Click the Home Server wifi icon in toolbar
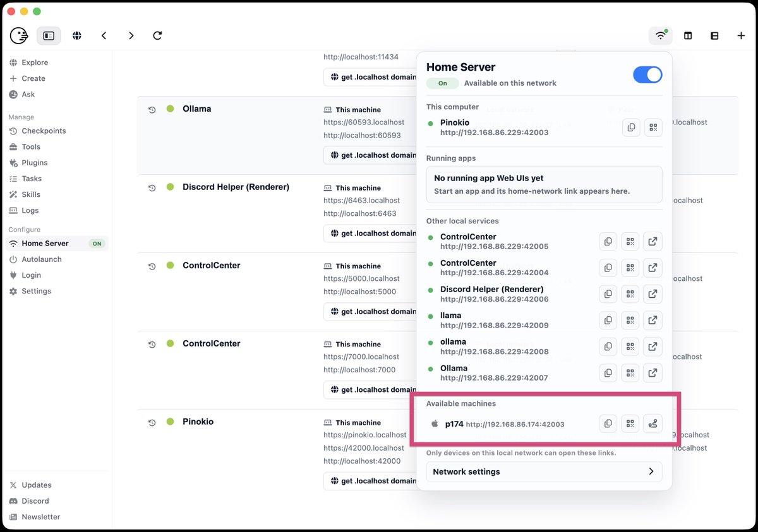The height and width of the screenshot is (532, 758). (661, 35)
